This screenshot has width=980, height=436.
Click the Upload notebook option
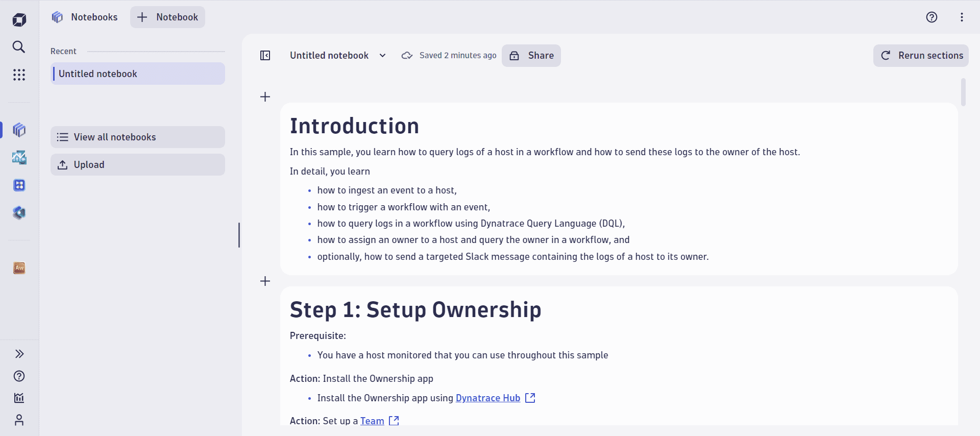pos(138,165)
